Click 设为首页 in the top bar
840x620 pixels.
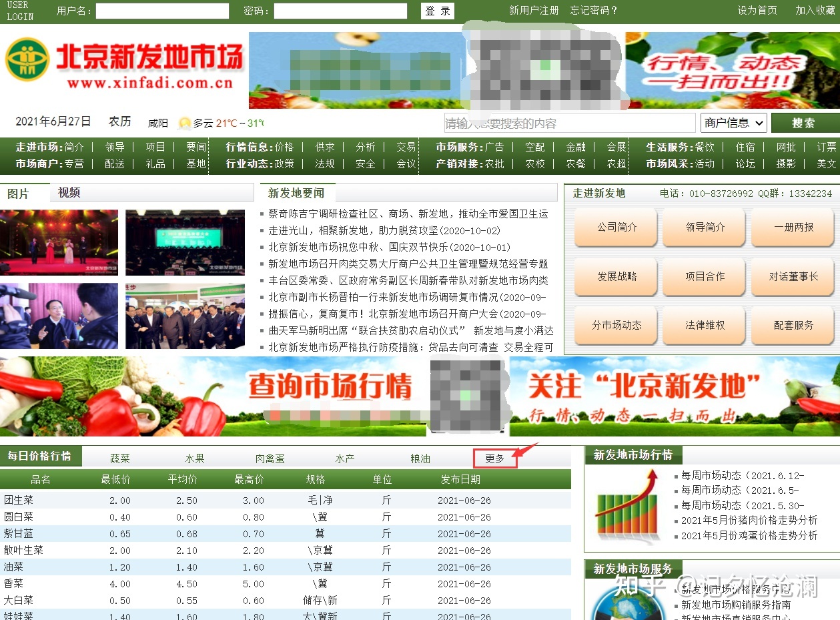pos(757,11)
